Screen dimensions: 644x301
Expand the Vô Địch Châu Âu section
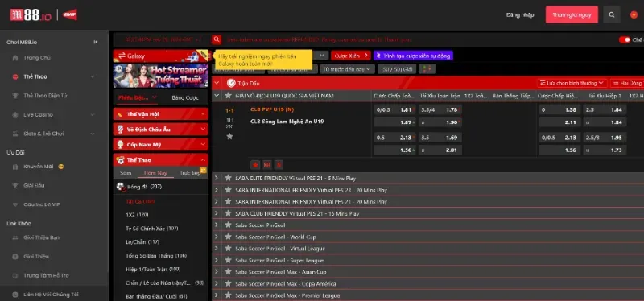(x=160, y=130)
